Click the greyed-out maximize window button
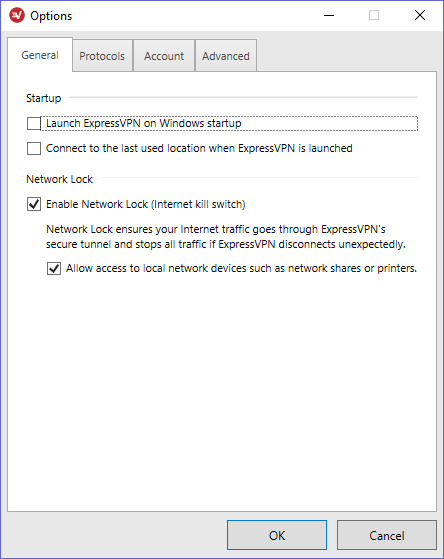Screen dimensions: 444x559 (x=374, y=15)
